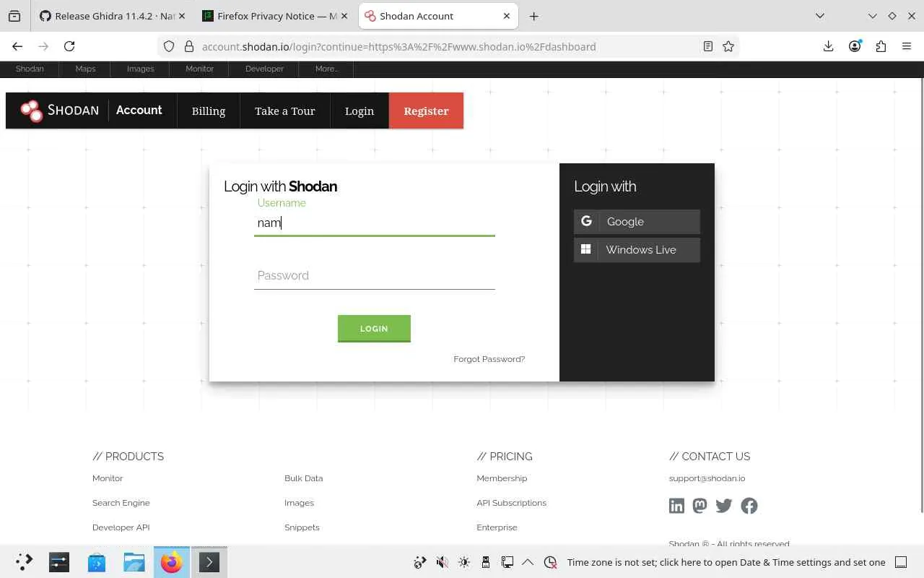
Task: Open Shodan in the top black navigation bar
Action: pyautogui.click(x=30, y=69)
